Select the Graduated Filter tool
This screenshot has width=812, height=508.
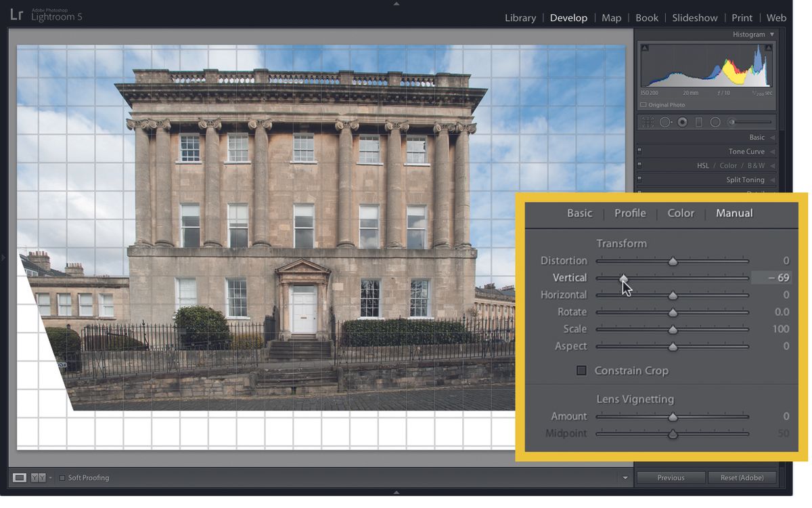(x=697, y=122)
